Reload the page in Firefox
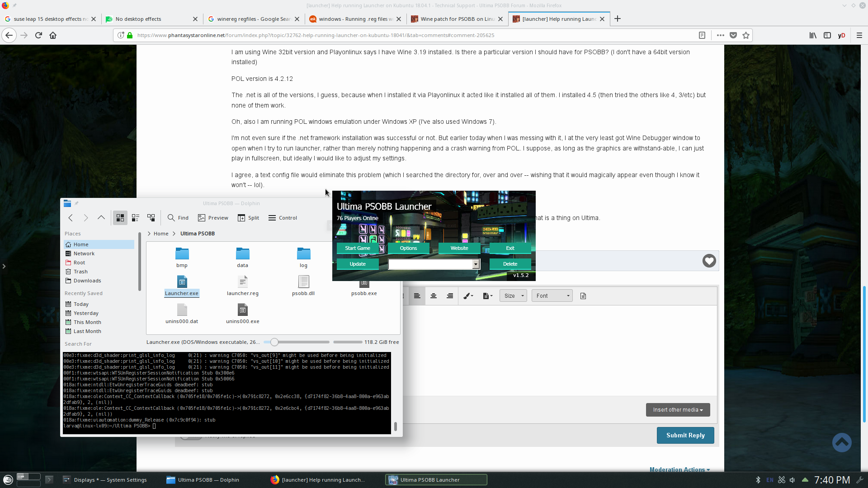This screenshot has width=868, height=488. click(x=38, y=35)
